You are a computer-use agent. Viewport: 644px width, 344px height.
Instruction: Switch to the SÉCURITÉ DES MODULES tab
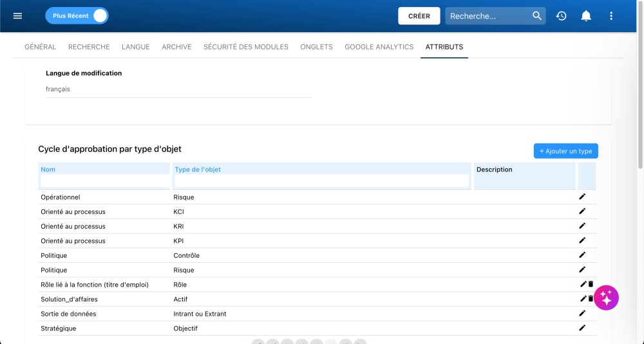[x=246, y=47]
